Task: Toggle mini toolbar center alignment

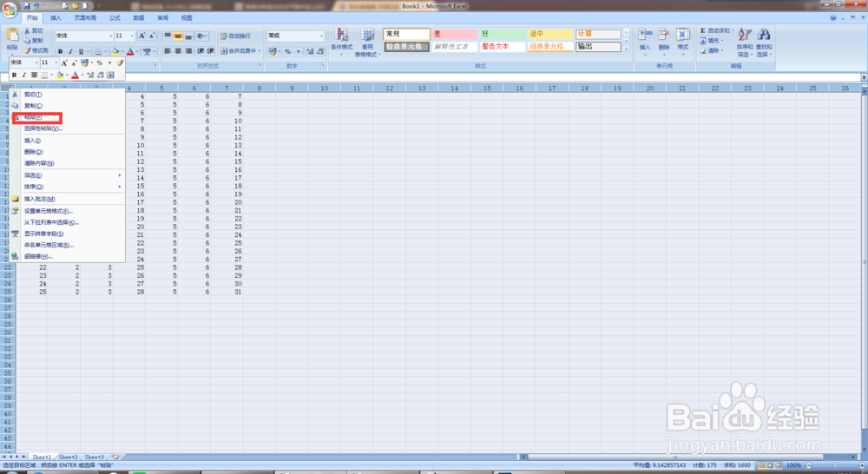Action: (x=35, y=75)
